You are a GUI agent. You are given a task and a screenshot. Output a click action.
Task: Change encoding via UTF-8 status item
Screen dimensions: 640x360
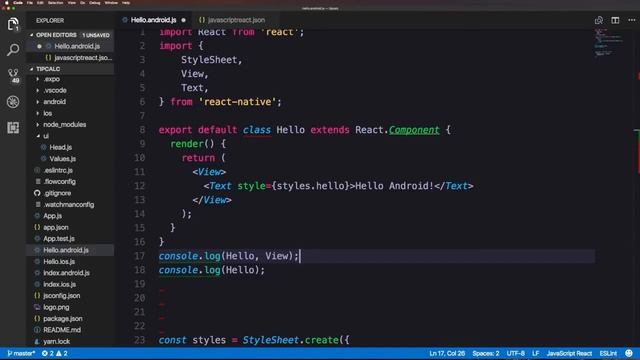[516, 353]
